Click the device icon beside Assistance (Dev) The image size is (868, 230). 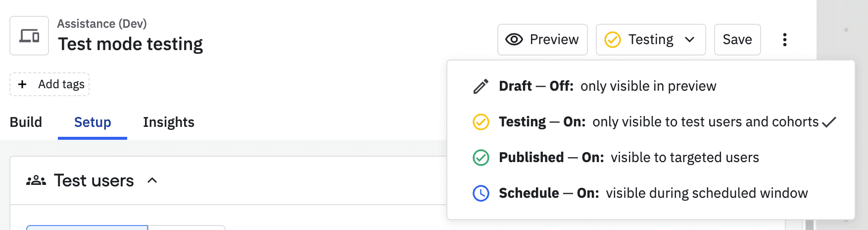click(29, 36)
